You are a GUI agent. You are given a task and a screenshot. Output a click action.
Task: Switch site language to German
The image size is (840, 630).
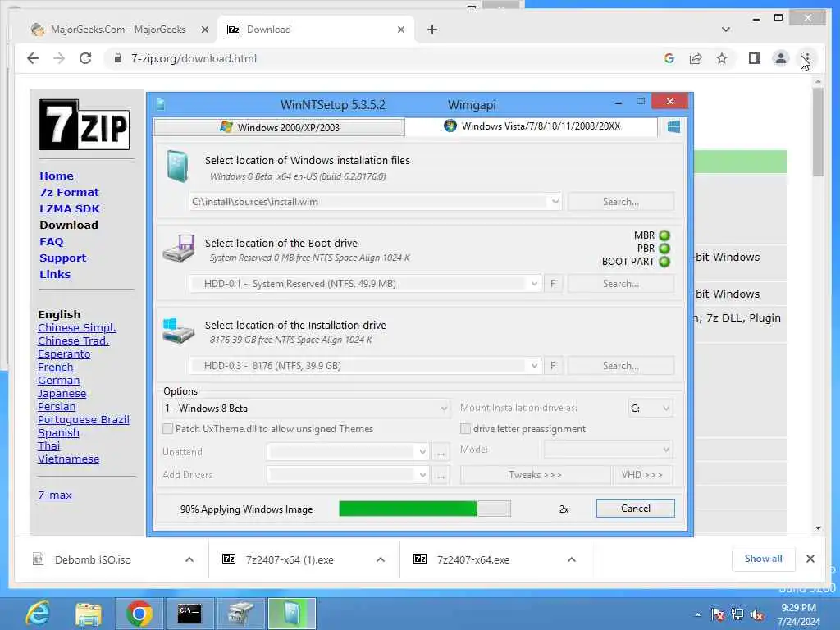point(58,381)
